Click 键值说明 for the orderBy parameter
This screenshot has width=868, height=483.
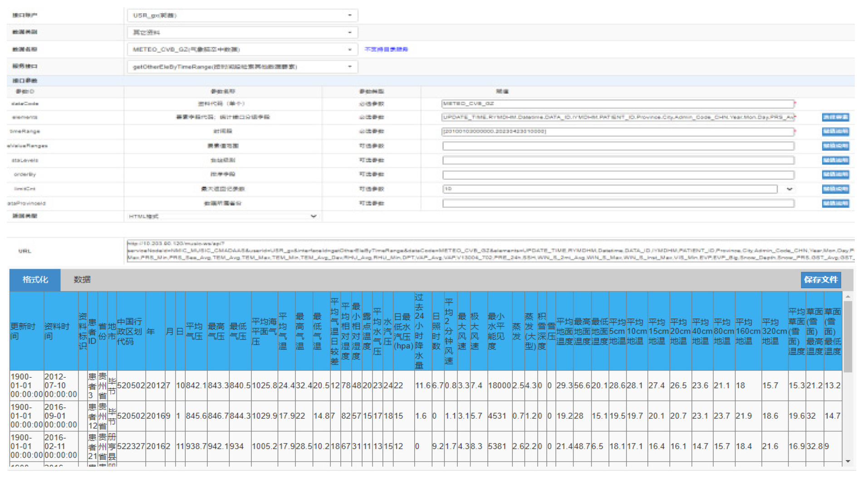836,174
